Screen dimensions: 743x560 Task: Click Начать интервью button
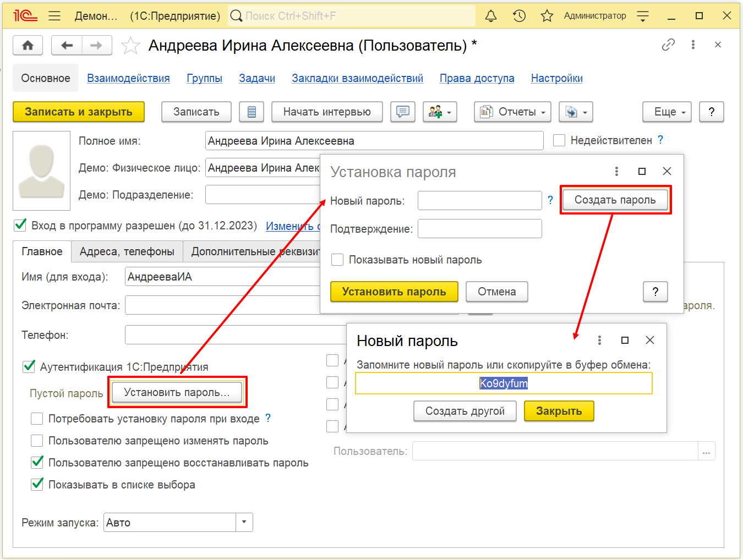(x=327, y=112)
